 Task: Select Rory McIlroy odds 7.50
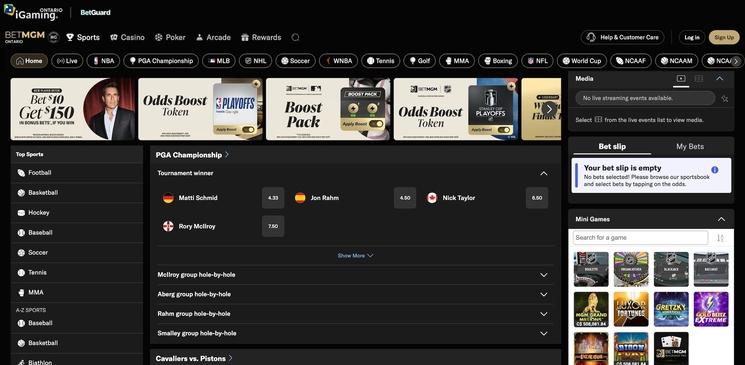[273, 226]
